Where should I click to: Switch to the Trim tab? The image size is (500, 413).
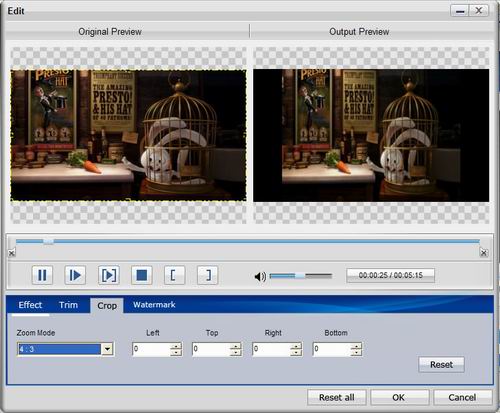click(x=68, y=305)
